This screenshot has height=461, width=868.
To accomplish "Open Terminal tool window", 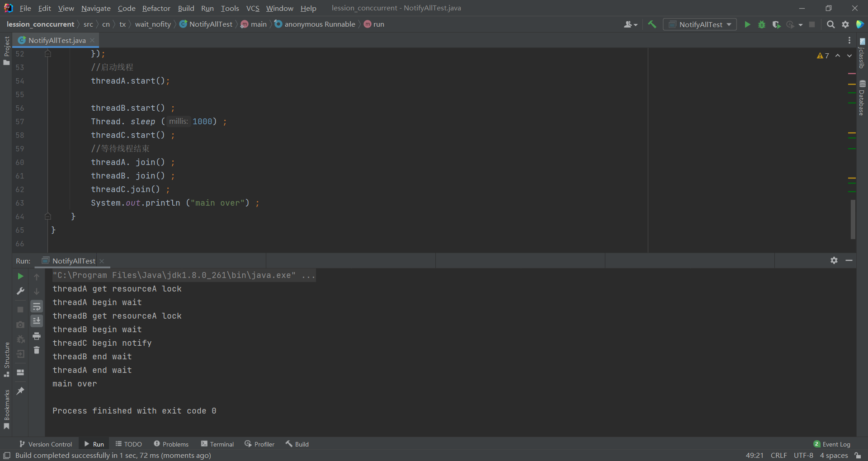I will coord(217,444).
